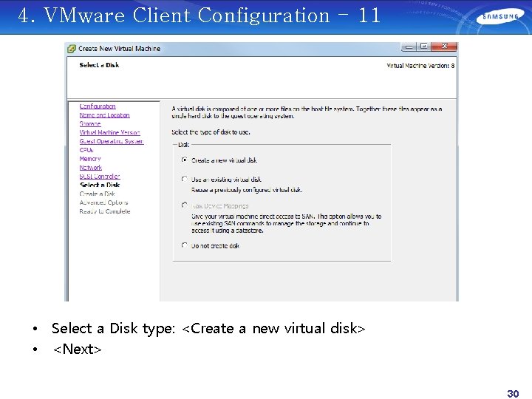The width and height of the screenshot is (532, 399).
Task: Click the current Select a Disk step
Action: 100,185
